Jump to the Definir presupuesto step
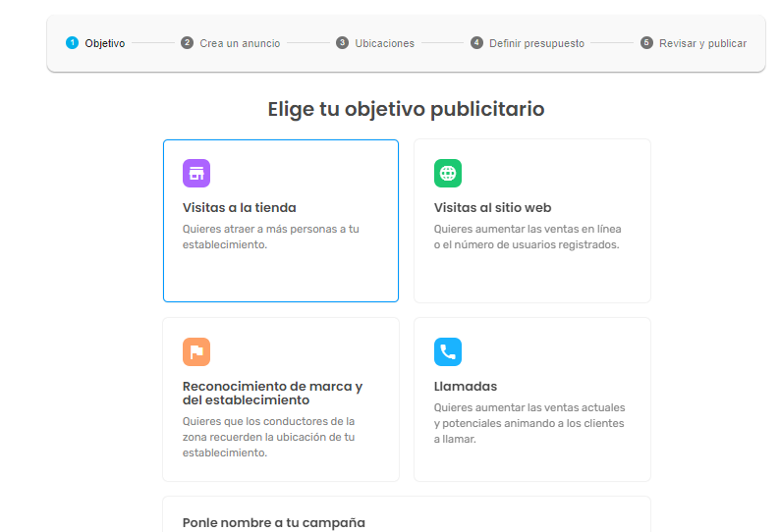Screen dimensions: 779x532 tap(536, 43)
